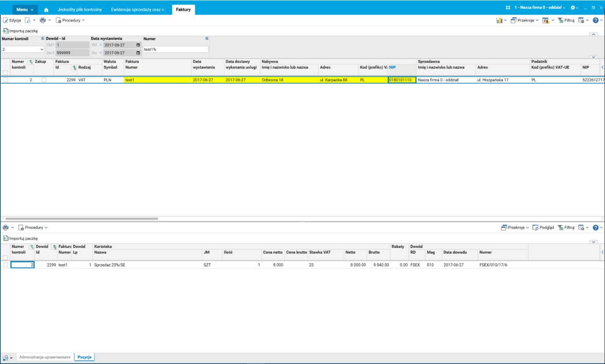Click the horizontal scrollbar of Faktury grid

[81, 218]
